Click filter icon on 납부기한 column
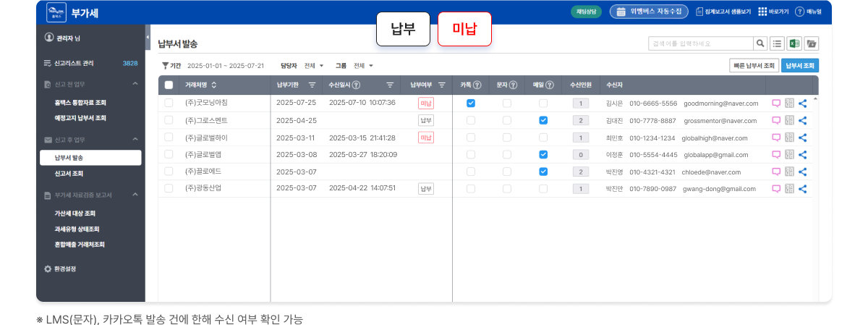This screenshot has height=325, width=868. click(x=312, y=85)
